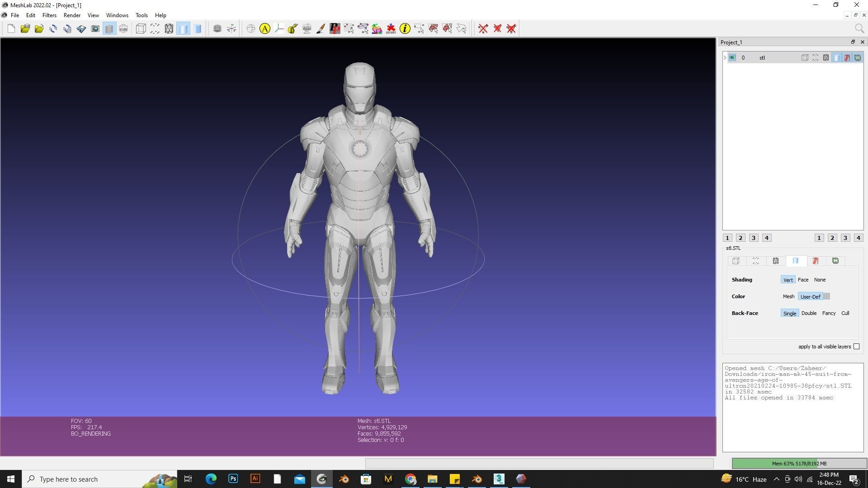
Task: Toggle Bounding Box rendering in main toolbar
Action: coord(141,29)
